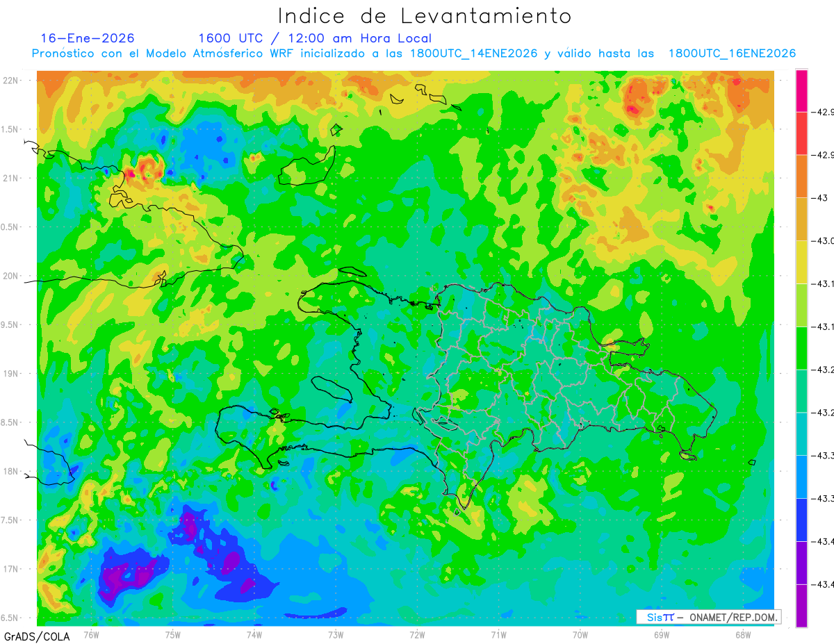Click the "20N" latitude axis label
This screenshot has width=834, height=644.
[11, 276]
